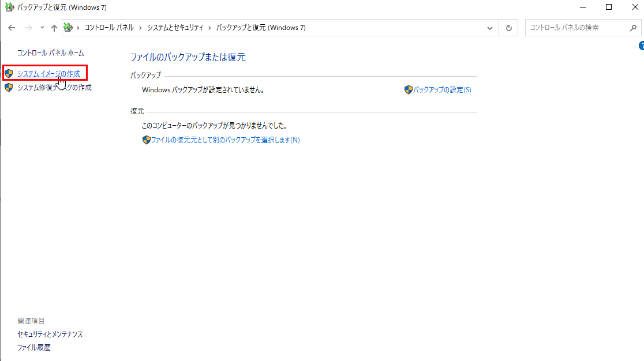Click text Windows バックアップが設定されていません。
The height and width of the screenshot is (361, 644).
[x=203, y=90]
